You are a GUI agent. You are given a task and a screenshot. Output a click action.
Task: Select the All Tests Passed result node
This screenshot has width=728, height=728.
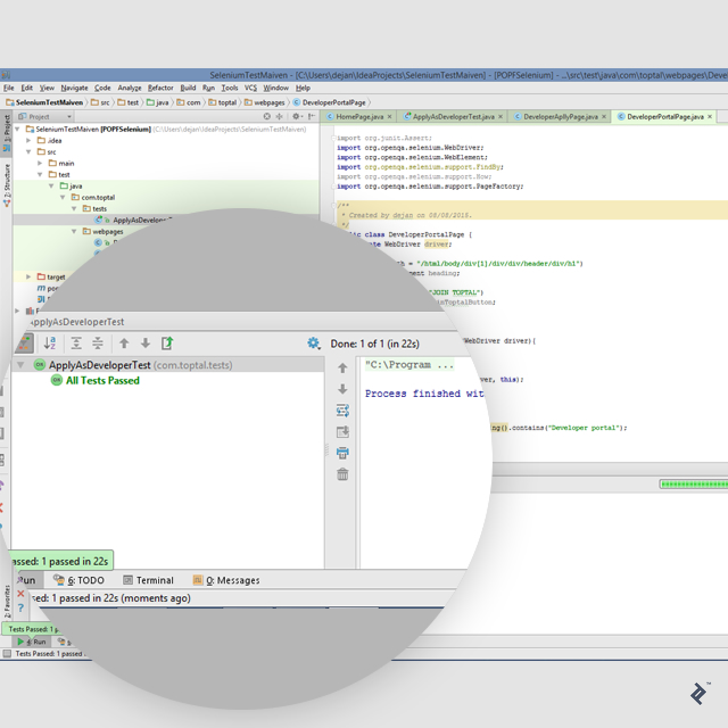[x=101, y=380]
